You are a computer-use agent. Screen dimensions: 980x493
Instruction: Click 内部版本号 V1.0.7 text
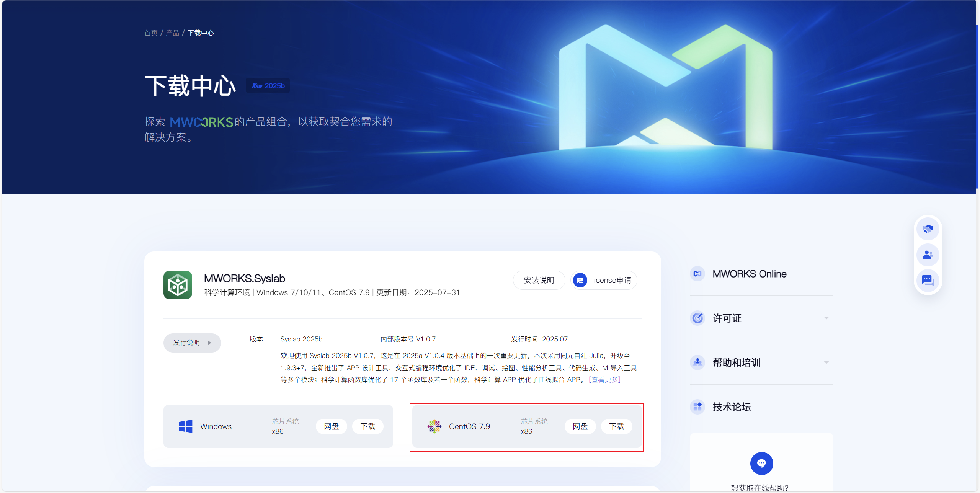click(x=408, y=339)
